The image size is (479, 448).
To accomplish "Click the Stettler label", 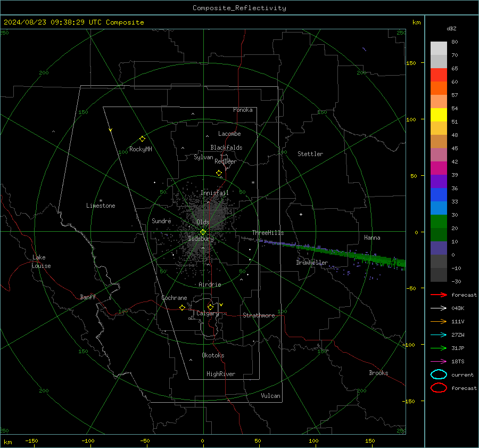I will click(310, 154).
